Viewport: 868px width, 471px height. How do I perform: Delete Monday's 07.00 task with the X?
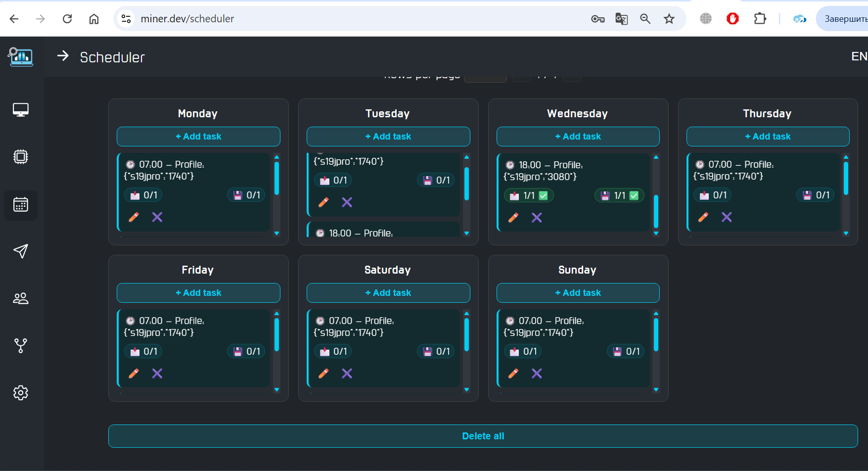(157, 217)
